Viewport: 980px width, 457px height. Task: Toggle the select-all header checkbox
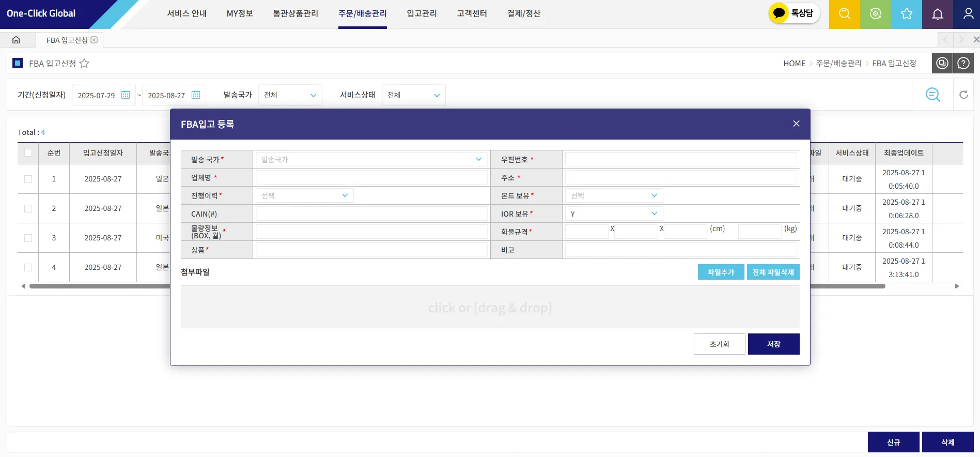click(x=28, y=153)
